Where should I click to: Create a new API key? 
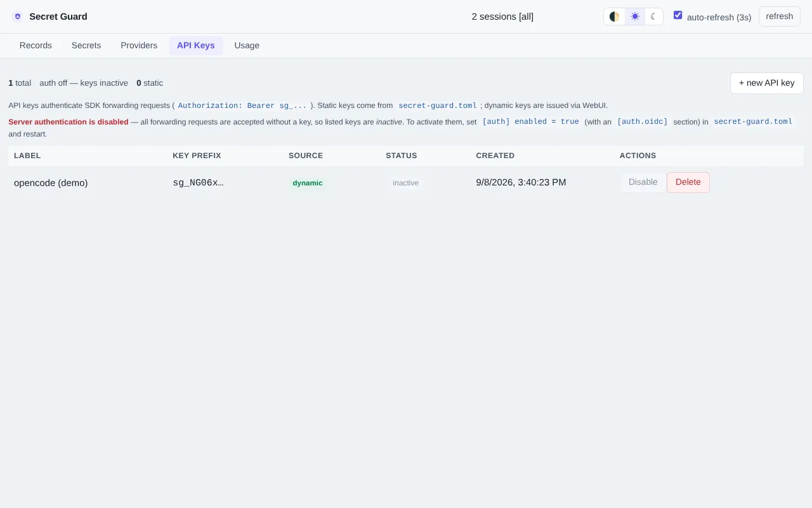coord(767,83)
